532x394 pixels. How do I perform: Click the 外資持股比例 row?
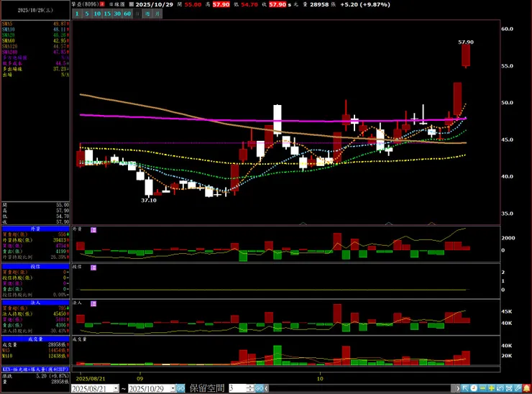pos(36,257)
